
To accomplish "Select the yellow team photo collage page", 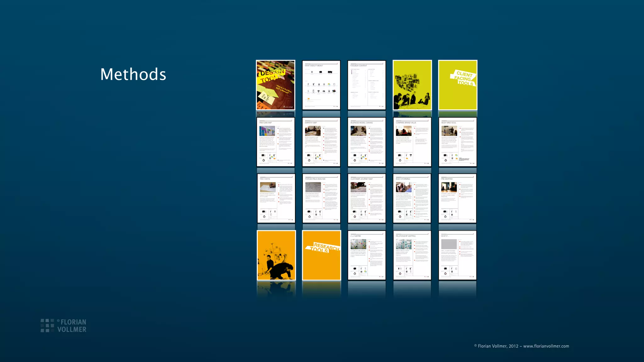I will [x=412, y=85].
